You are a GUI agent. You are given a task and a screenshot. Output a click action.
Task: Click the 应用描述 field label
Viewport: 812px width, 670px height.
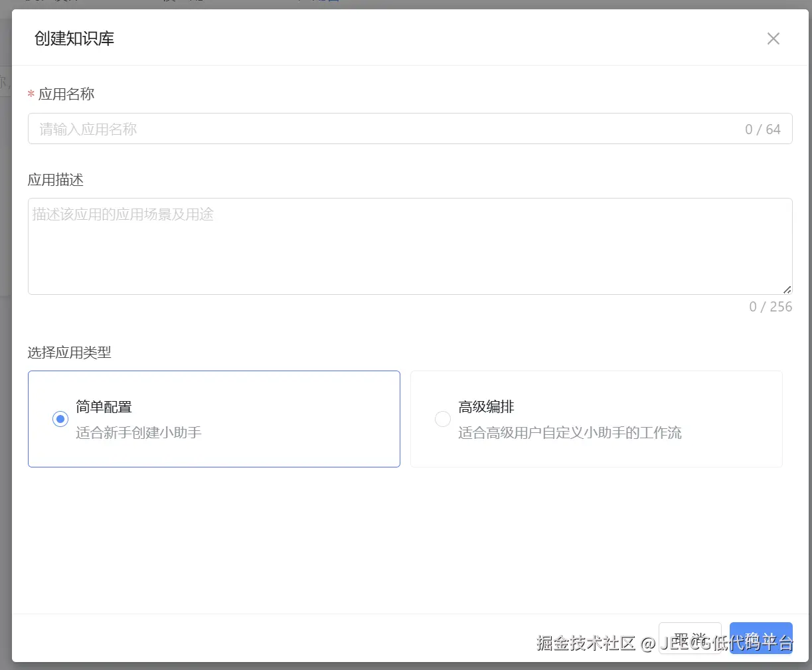pos(56,179)
